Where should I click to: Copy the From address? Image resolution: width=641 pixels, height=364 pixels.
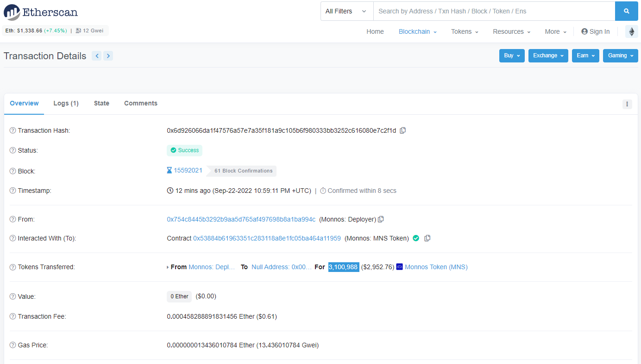[x=381, y=219]
